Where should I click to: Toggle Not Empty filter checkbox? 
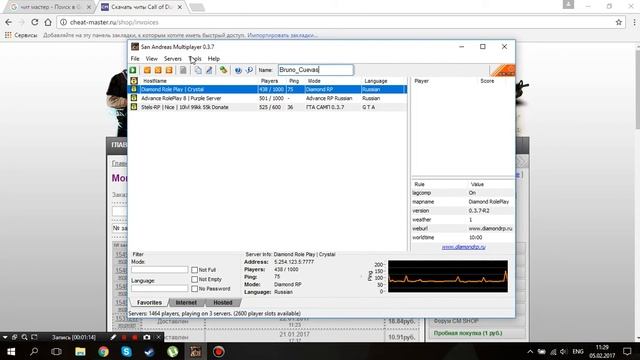[x=195, y=279]
